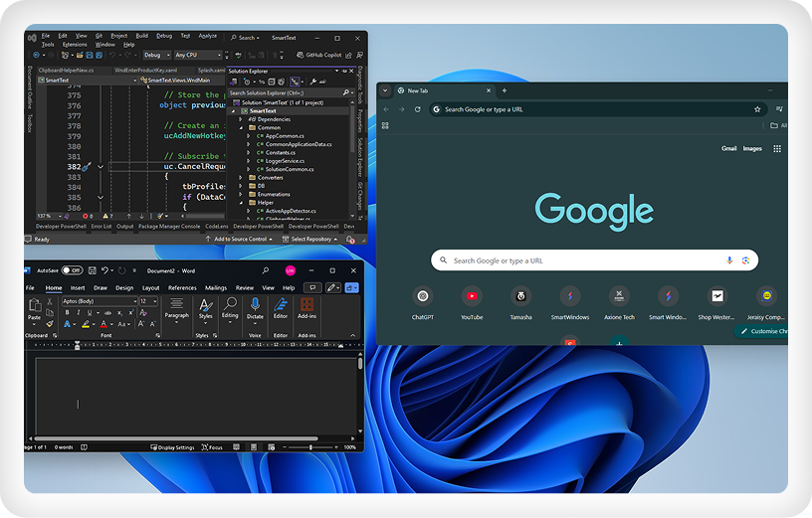Screen dimensions: 812x518
Task: Toggle Focus mode in Word status bar
Action: pos(211,447)
